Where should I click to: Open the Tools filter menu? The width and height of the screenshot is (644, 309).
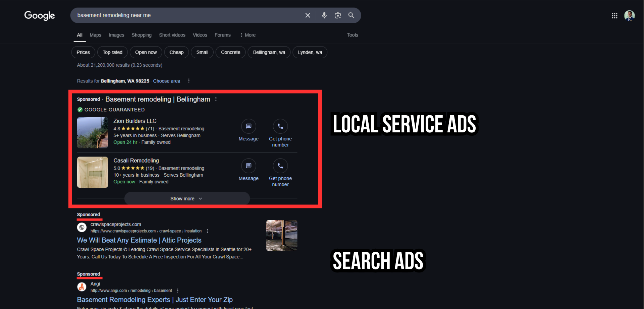click(x=353, y=35)
